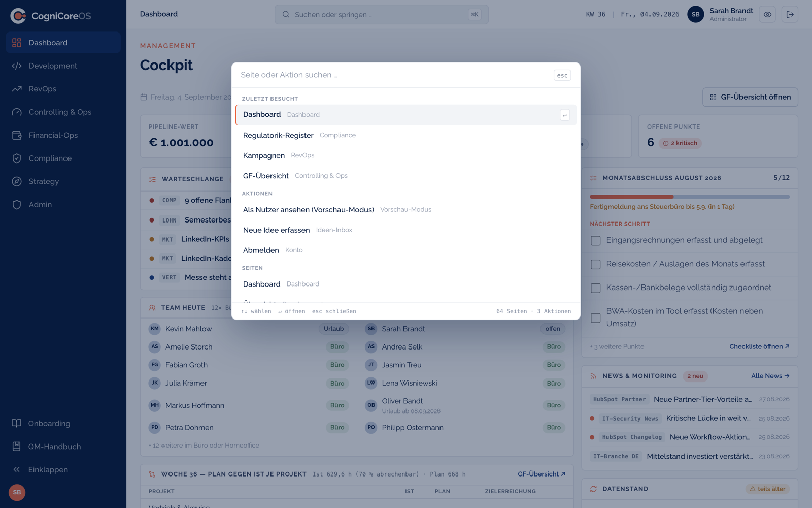Click the Monatsabschluss progress bar
The width and height of the screenshot is (812, 508).
(x=690, y=197)
